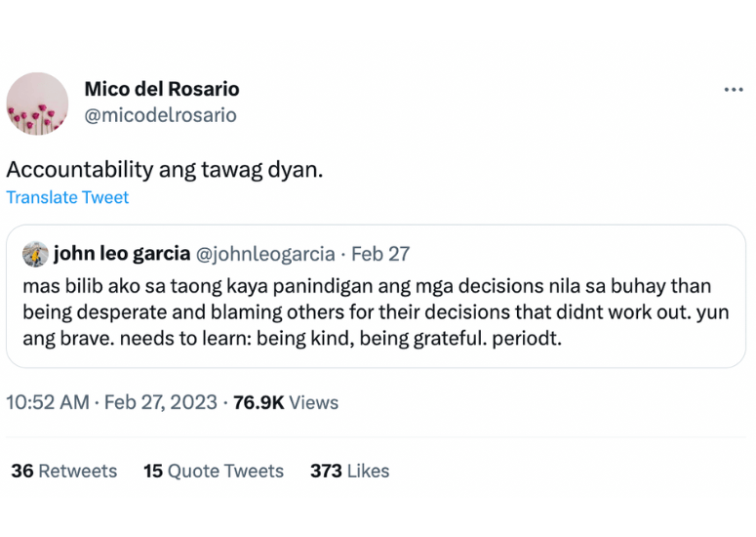Open the @micodelrosario handle link

tap(160, 115)
